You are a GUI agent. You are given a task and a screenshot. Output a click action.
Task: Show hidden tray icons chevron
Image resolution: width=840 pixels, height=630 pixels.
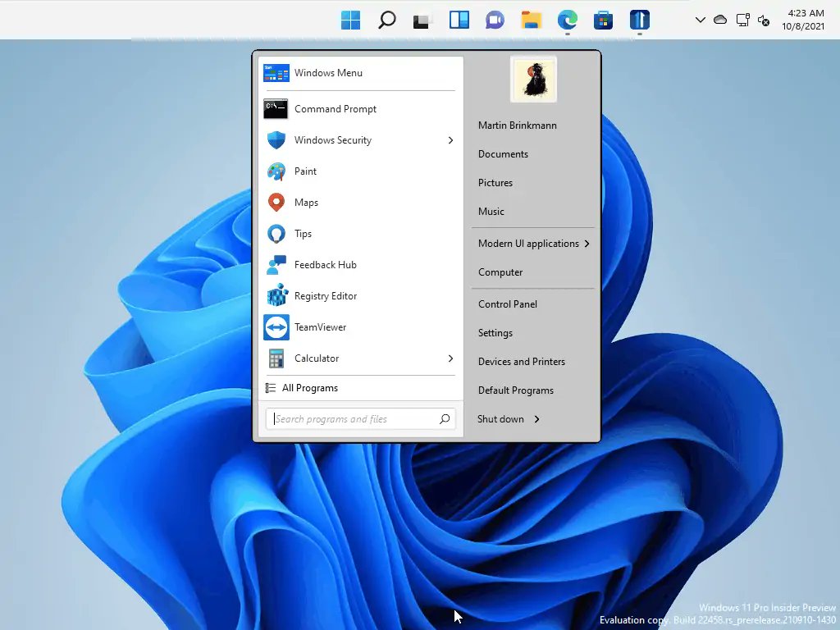coord(701,20)
